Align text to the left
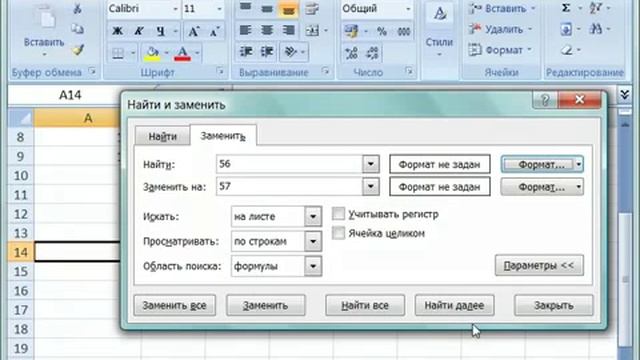Viewport: 640px width, 360px height. pos(245,31)
